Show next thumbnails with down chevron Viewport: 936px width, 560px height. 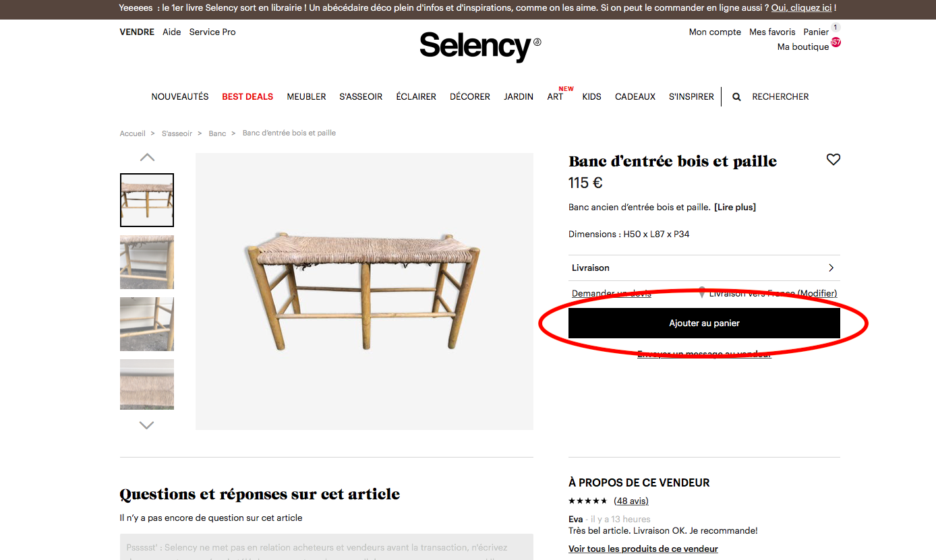click(146, 425)
